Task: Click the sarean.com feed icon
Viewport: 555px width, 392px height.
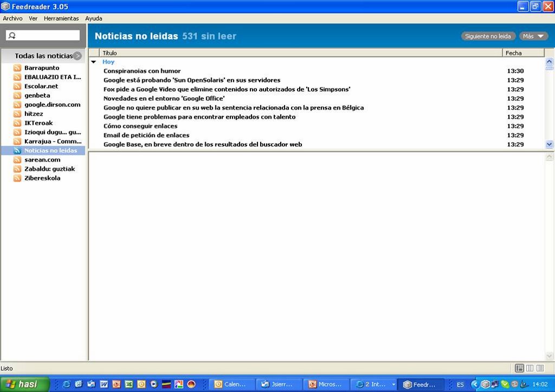Action: coord(17,160)
